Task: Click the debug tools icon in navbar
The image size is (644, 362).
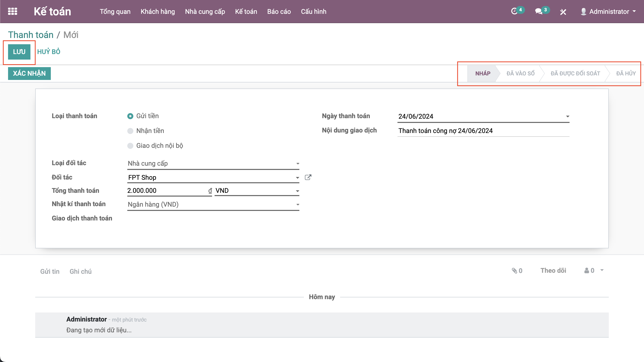Action: pyautogui.click(x=563, y=12)
